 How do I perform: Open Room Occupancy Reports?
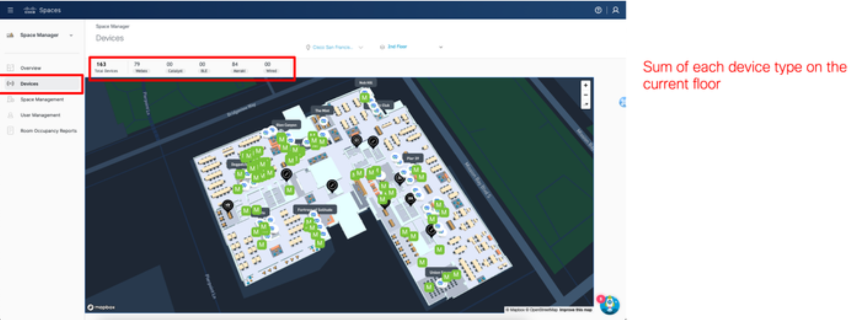click(48, 131)
